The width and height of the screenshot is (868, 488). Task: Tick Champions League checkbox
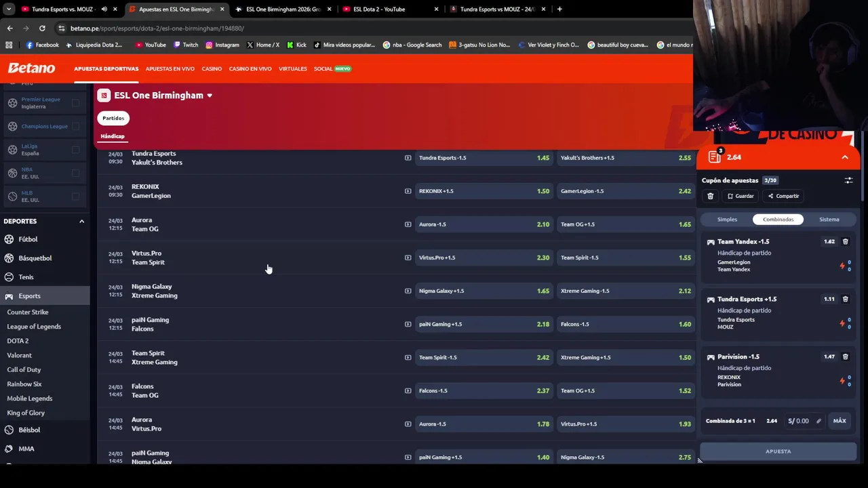(75, 126)
